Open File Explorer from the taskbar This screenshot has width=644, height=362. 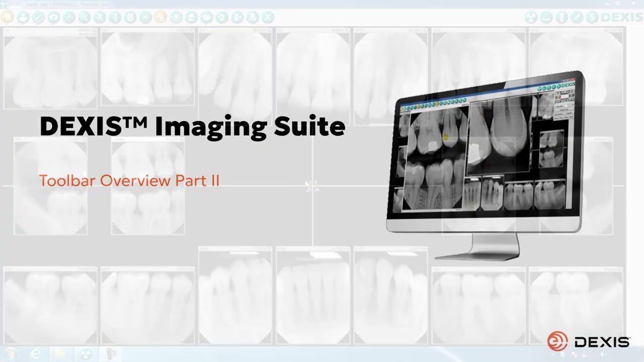[60, 354]
